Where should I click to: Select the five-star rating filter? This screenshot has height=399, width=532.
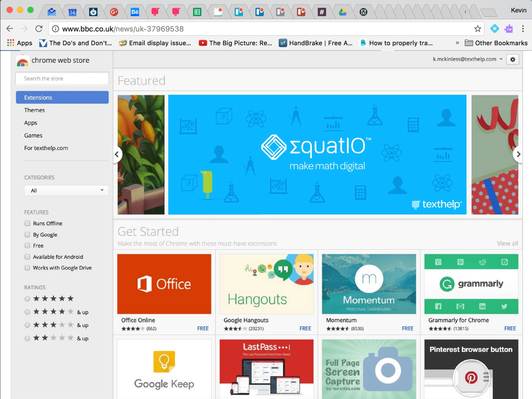[x=27, y=299]
